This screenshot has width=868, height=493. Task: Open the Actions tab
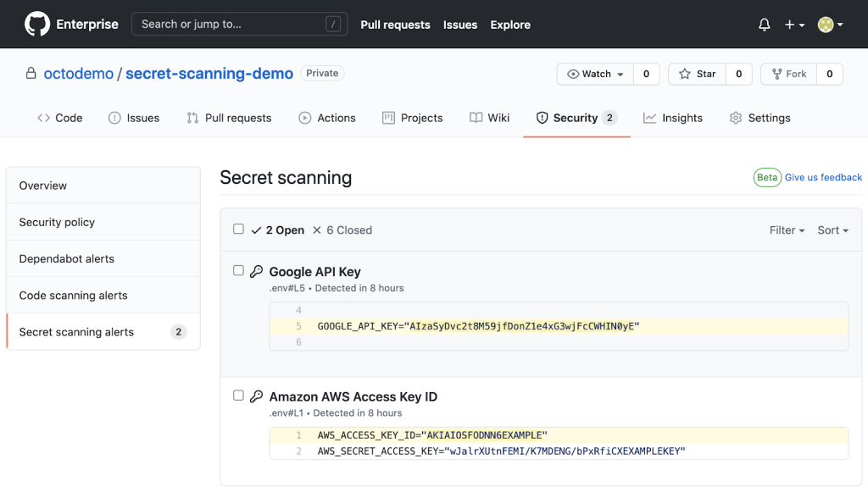pos(327,118)
